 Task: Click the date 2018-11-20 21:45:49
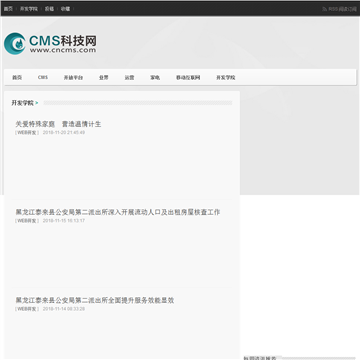click(x=64, y=133)
